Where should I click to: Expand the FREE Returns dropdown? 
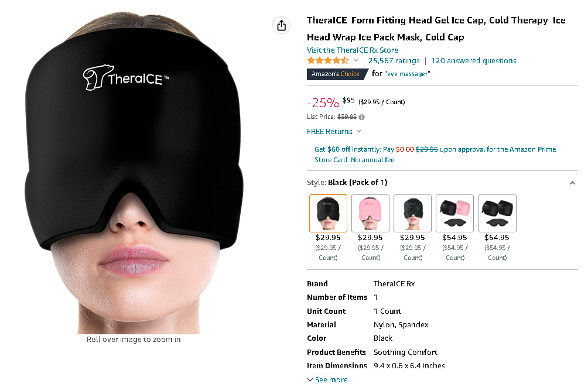(360, 132)
